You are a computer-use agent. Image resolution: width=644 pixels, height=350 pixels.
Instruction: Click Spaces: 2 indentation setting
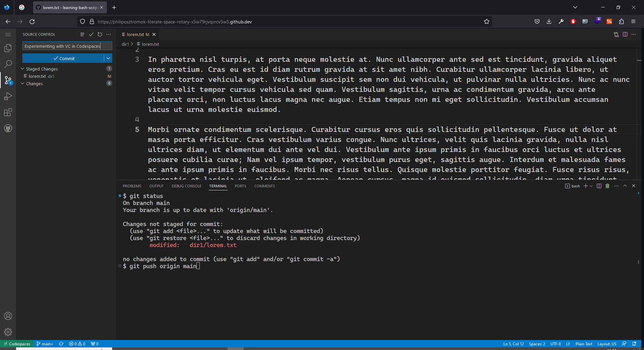click(x=537, y=344)
